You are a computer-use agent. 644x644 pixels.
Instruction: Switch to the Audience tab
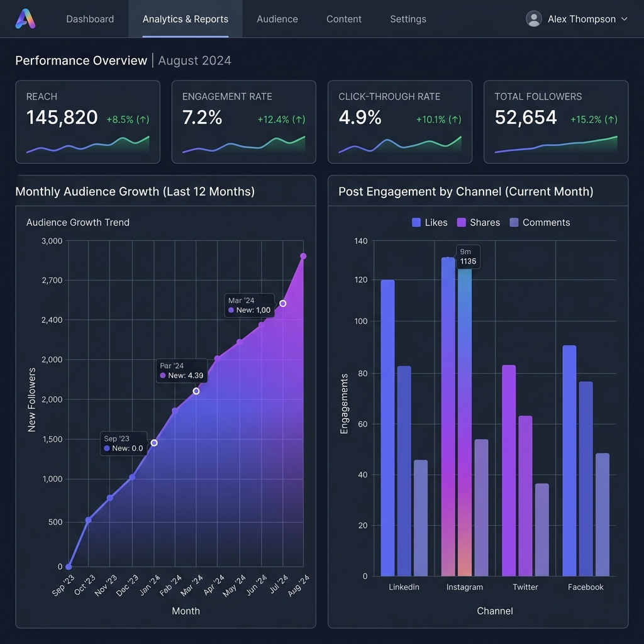(x=277, y=19)
